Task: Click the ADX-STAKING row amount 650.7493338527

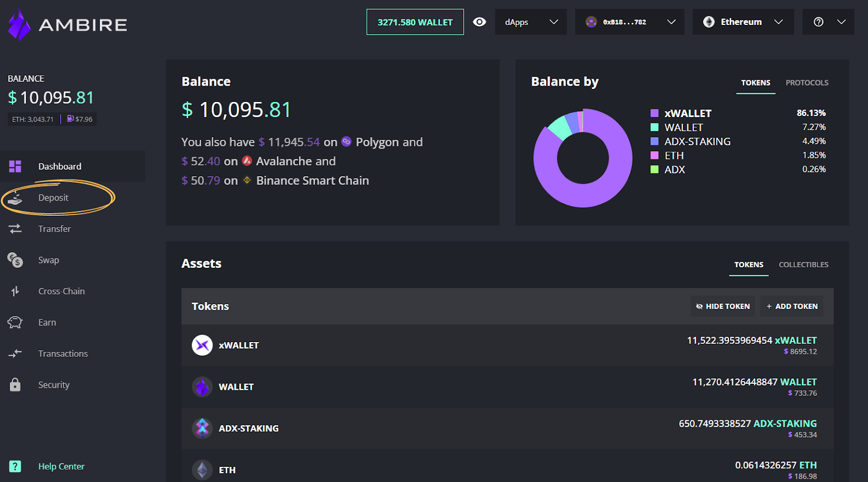Action: (x=715, y=423)
